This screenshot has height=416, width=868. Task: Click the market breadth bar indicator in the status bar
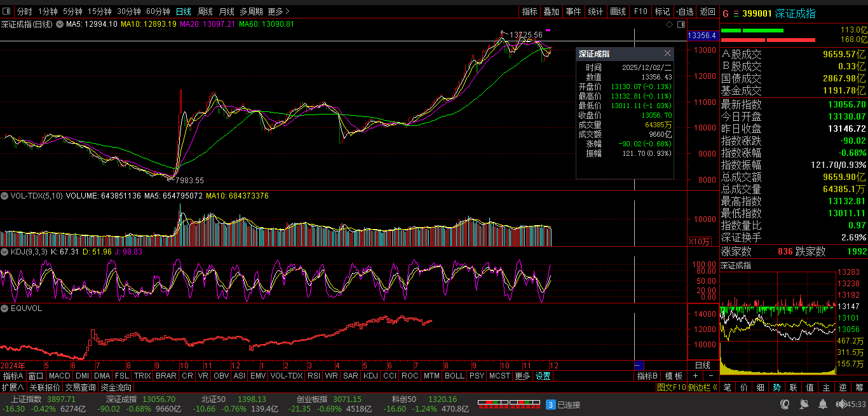(x=509, y=403)
